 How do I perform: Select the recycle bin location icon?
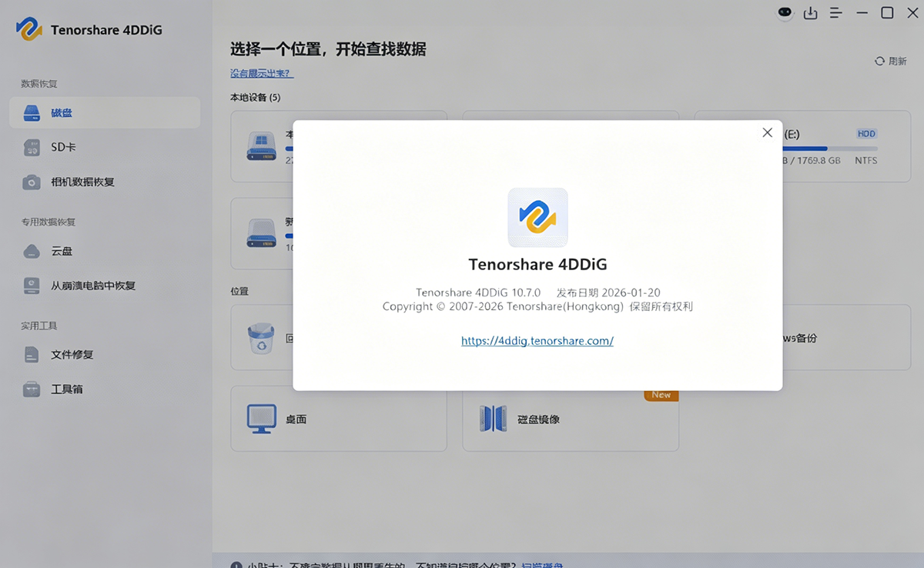(261, 338)
